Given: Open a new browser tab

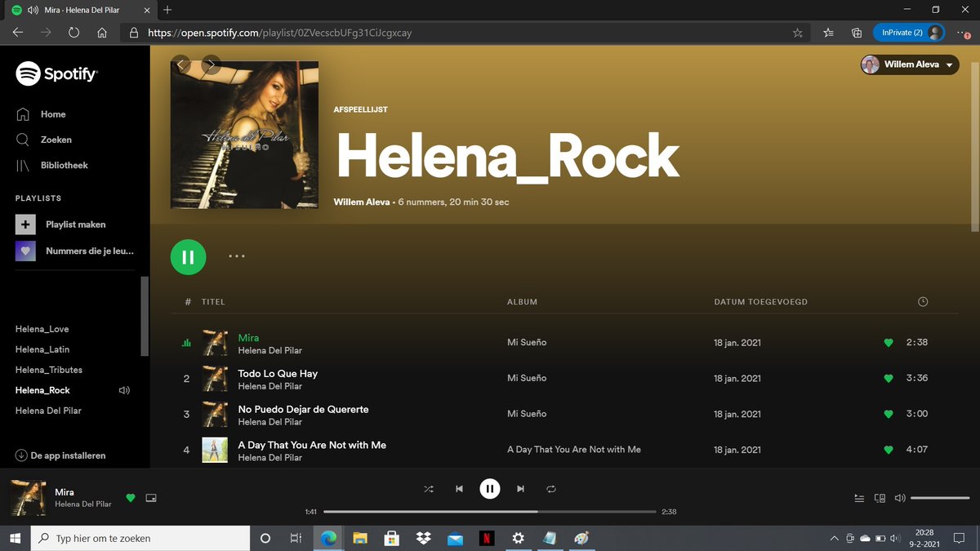Looking at the screenshot, I should point(167,10).
